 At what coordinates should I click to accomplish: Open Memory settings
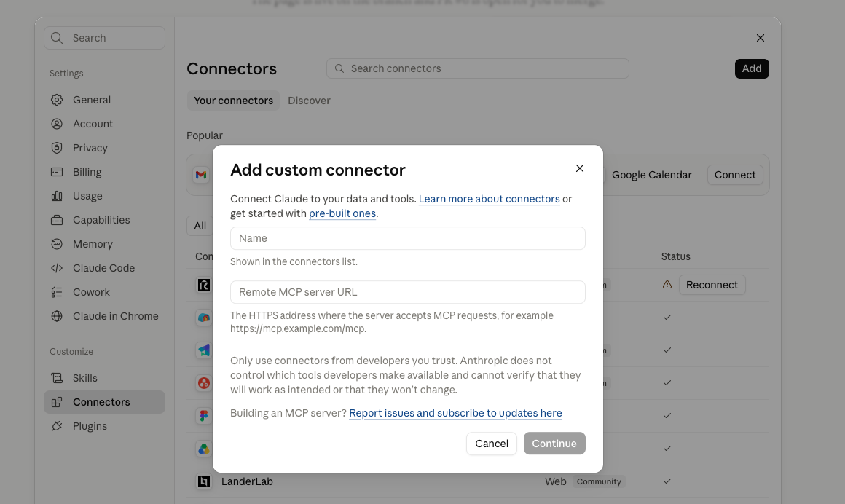click(x=105, y=244)
